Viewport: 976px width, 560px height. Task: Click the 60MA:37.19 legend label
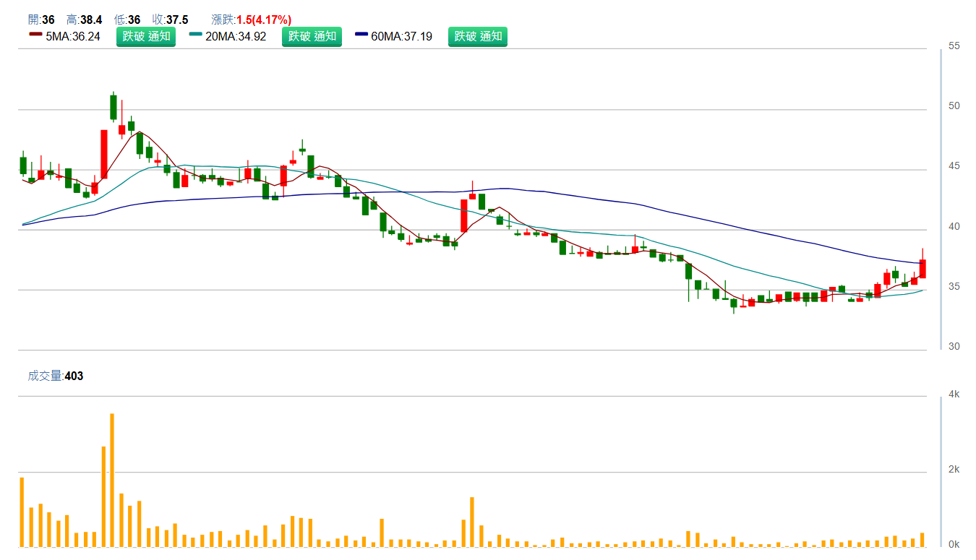pyautogui.click(x=401, y=36)
